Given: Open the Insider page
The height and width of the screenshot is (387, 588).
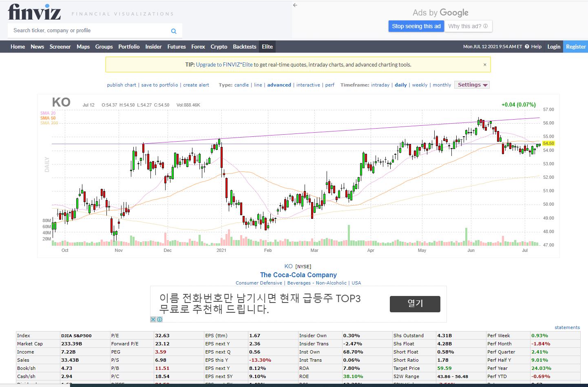Looking at the screenshot, I should pos(153,47).
